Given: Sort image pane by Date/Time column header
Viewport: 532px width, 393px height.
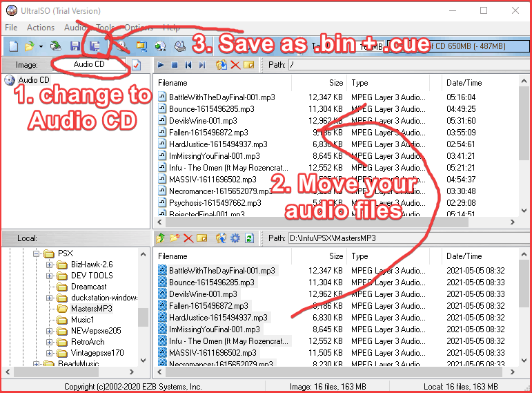Looking at the screenshot, I should tap(480, 83).
